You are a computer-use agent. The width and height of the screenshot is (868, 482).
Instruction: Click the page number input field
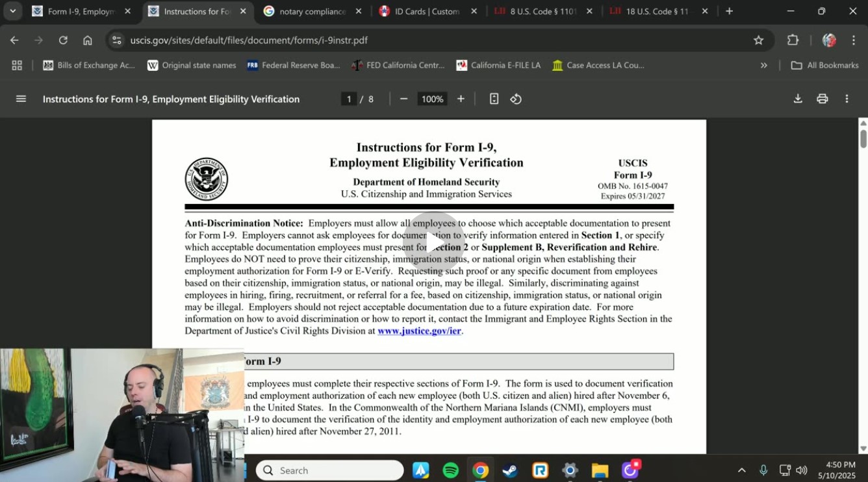349,99
